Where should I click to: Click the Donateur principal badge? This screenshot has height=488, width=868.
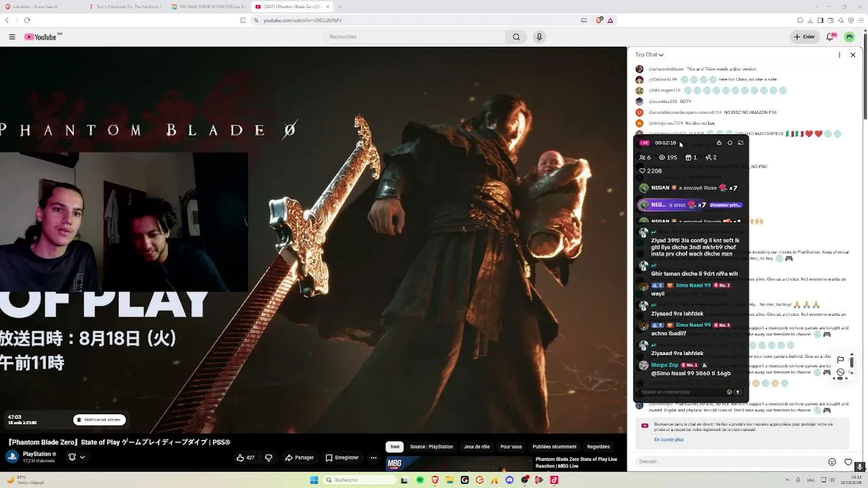(726, 205)
